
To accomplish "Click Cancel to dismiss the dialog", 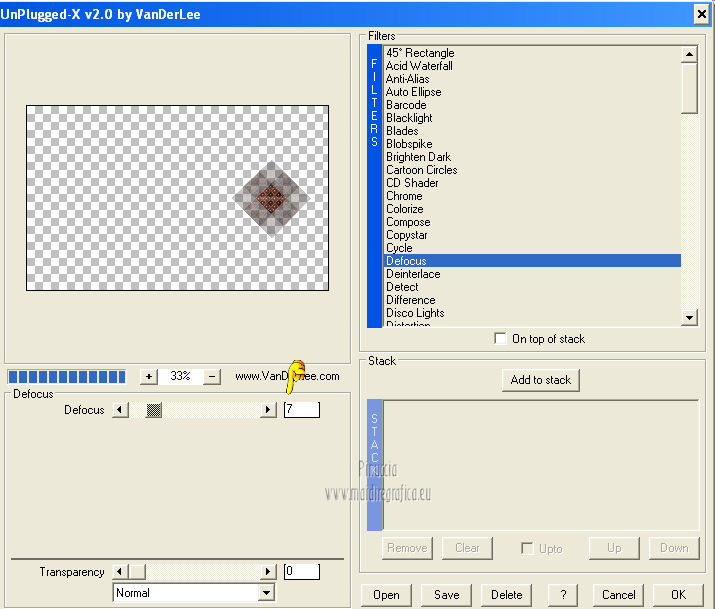I will point(618,595).
